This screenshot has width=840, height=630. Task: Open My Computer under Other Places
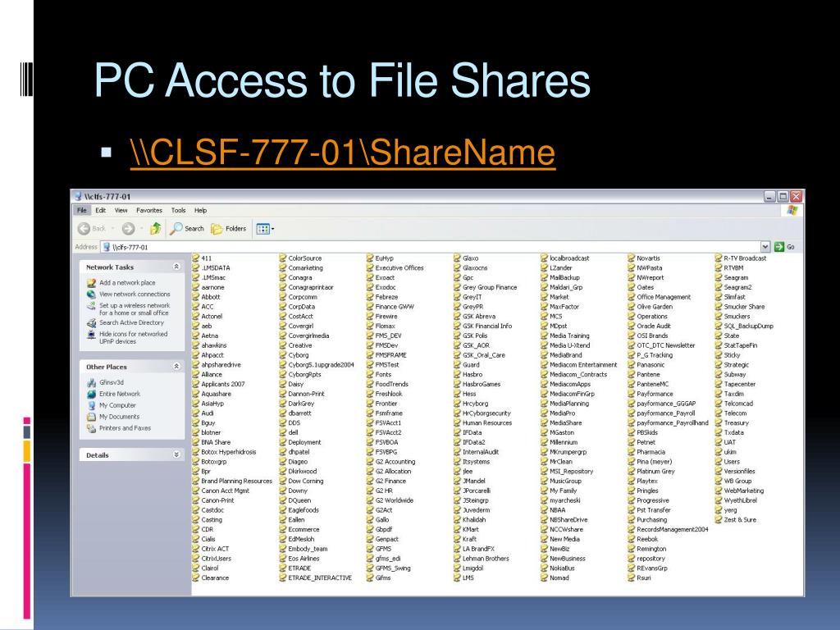117,405
